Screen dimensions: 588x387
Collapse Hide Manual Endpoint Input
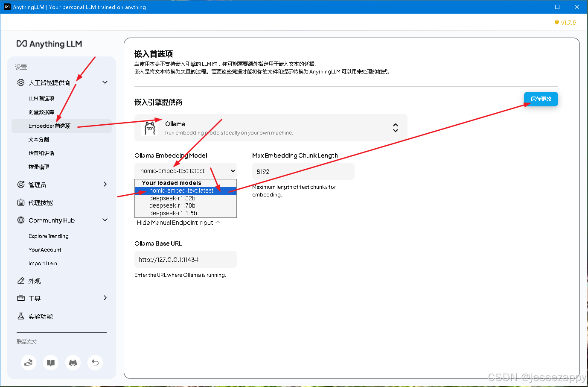(x=178, y=223)
